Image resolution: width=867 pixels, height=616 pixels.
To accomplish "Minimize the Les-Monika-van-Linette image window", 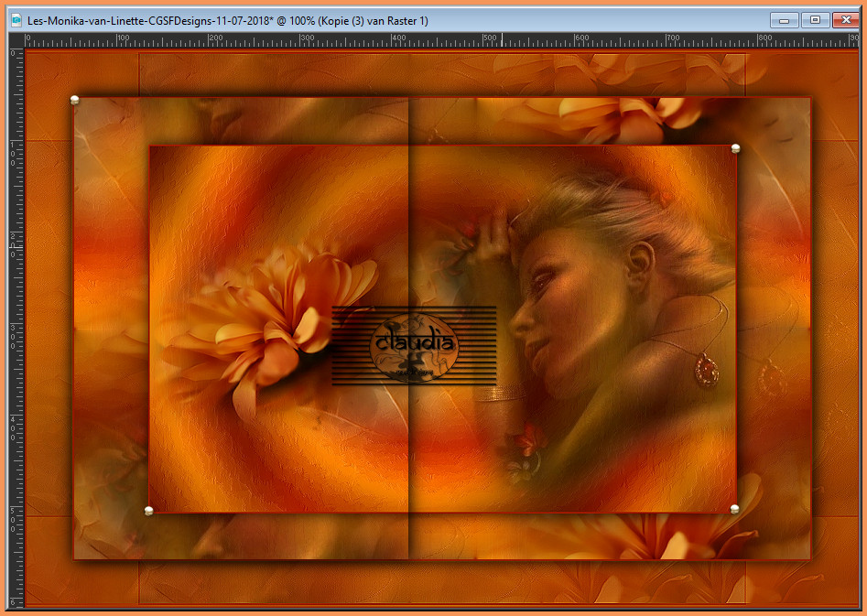I will (x=784, y=20).
